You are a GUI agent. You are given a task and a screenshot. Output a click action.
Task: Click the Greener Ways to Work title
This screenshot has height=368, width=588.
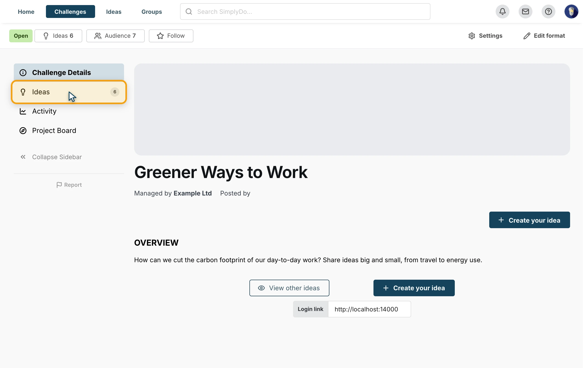coord(221,172)
